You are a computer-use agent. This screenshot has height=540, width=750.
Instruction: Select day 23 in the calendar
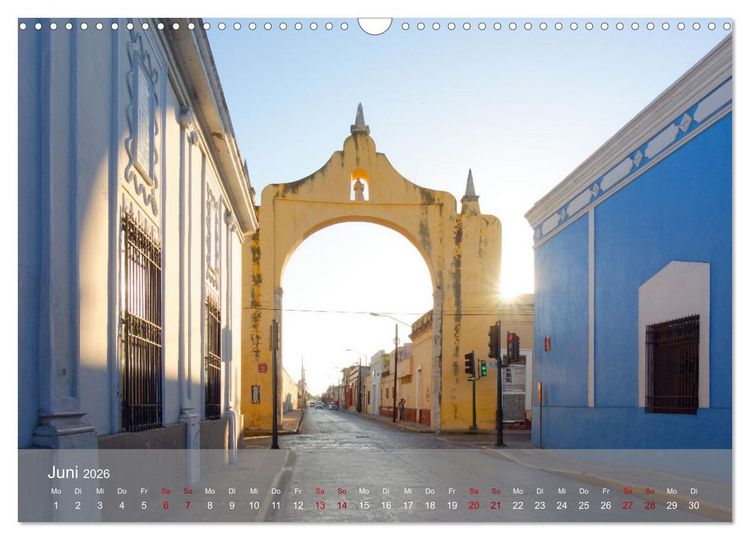tap(540, 506)
